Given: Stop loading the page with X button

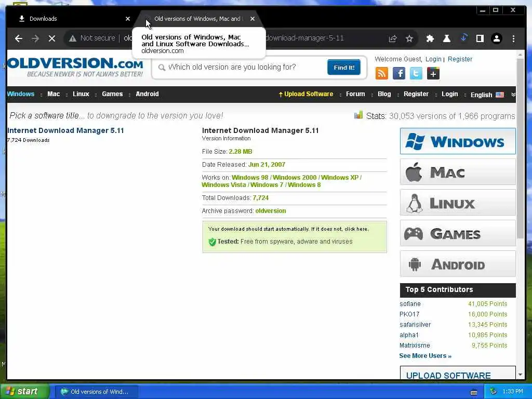Looking at the screenshot, I should tap(51, 38).
